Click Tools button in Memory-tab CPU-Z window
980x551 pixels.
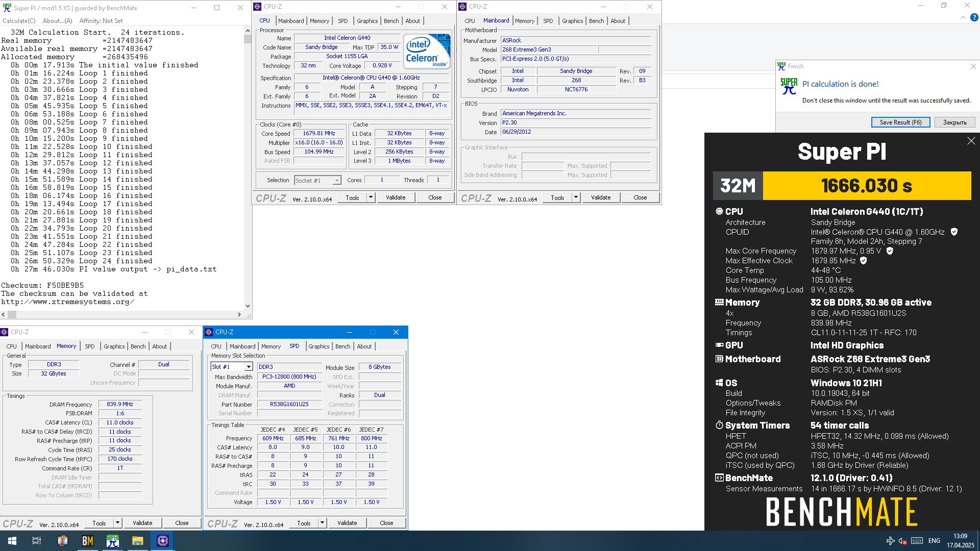(100, 523)
